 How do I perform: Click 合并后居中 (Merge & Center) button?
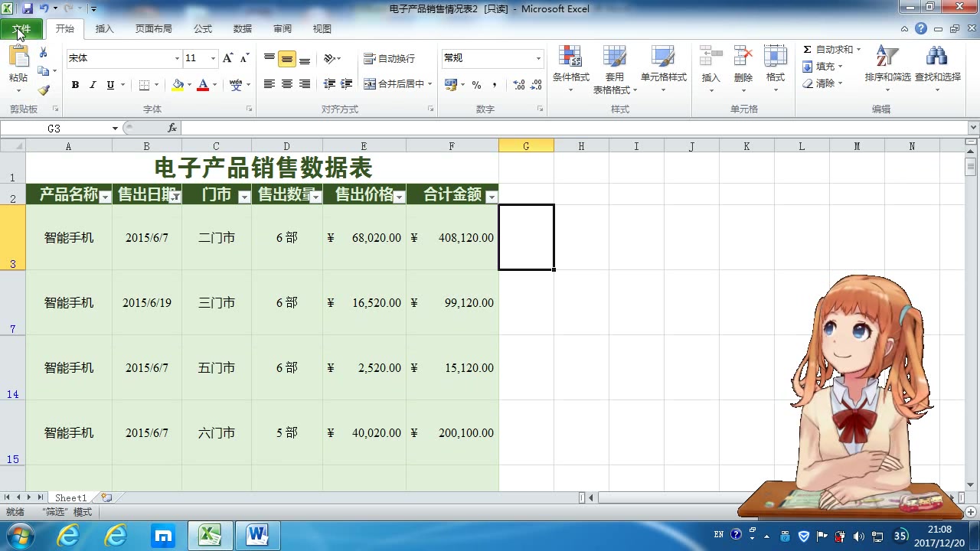point(397,84)
